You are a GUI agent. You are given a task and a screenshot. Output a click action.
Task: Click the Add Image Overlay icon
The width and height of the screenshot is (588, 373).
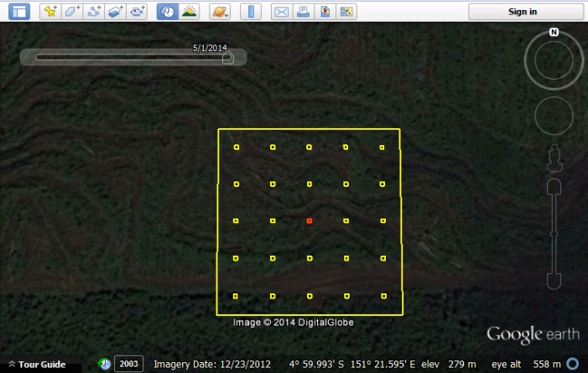[115, 12]
